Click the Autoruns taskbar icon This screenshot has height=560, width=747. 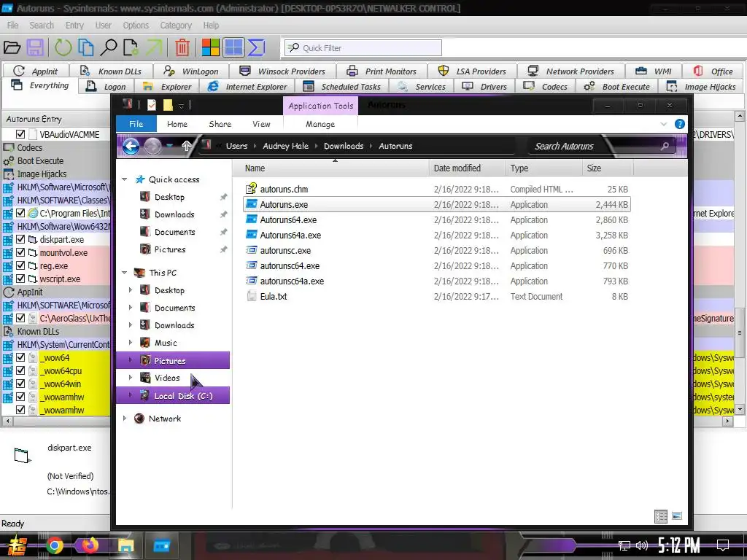click(x=161, y=545)
